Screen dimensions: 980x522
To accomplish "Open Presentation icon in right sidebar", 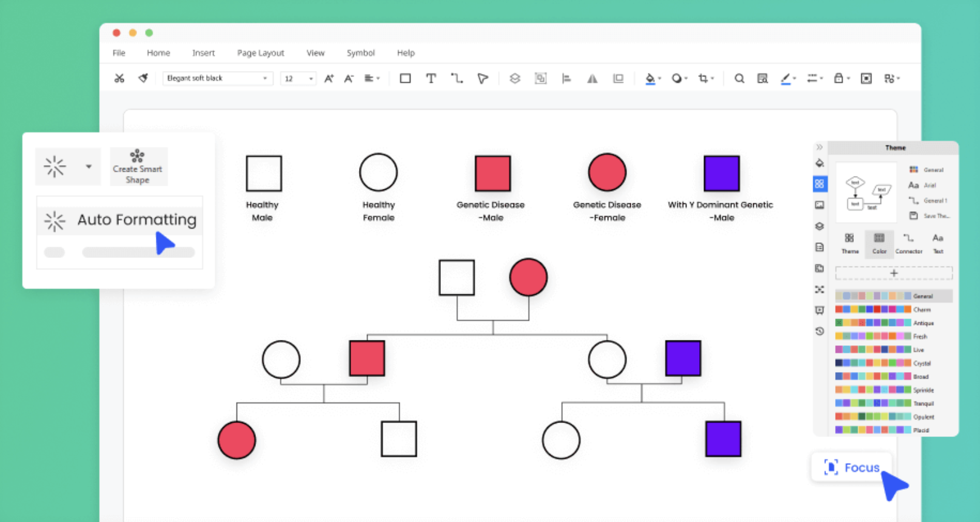I will point(820,310).
